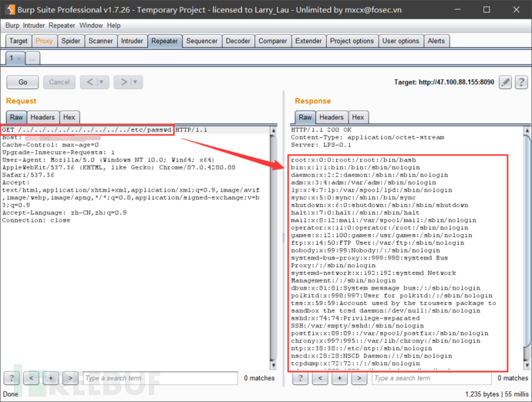Select Request Raw view tab
The width and height of the screenshot is (532, 402).
click(16, 117)
